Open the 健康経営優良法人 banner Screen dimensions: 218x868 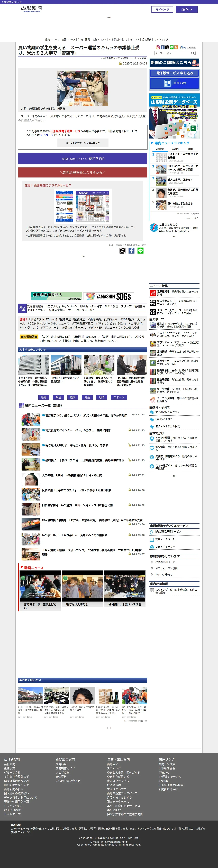click(x=57, y=296)
